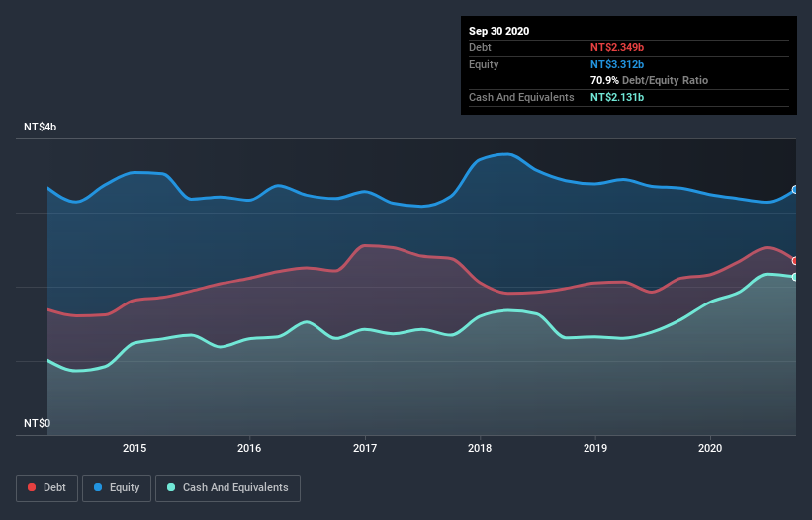Click the teal Cash endpoint marker
Viewport: 812px width, 520px height.
point(795,278)
